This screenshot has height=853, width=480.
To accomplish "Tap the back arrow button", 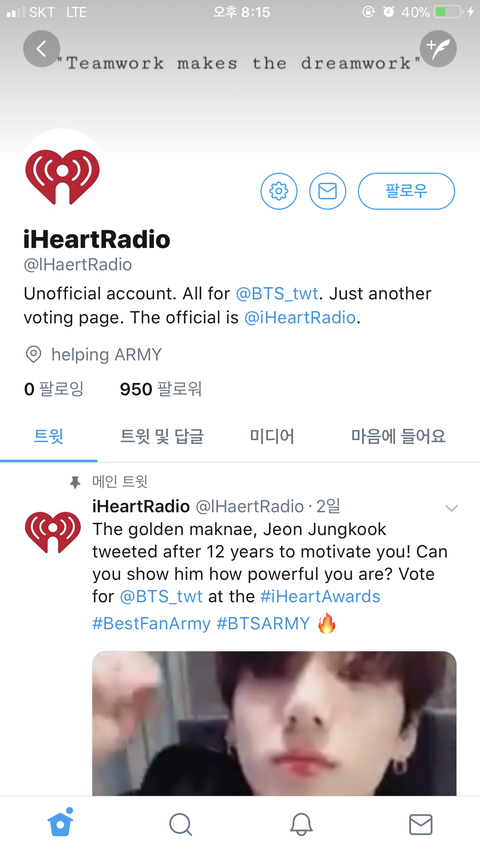I will (x=41, y=49).
